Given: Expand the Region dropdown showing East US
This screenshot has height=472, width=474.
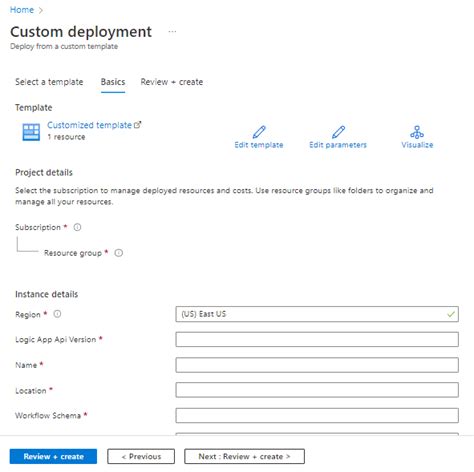Looking at the screenshot, I should click(317, 314).
